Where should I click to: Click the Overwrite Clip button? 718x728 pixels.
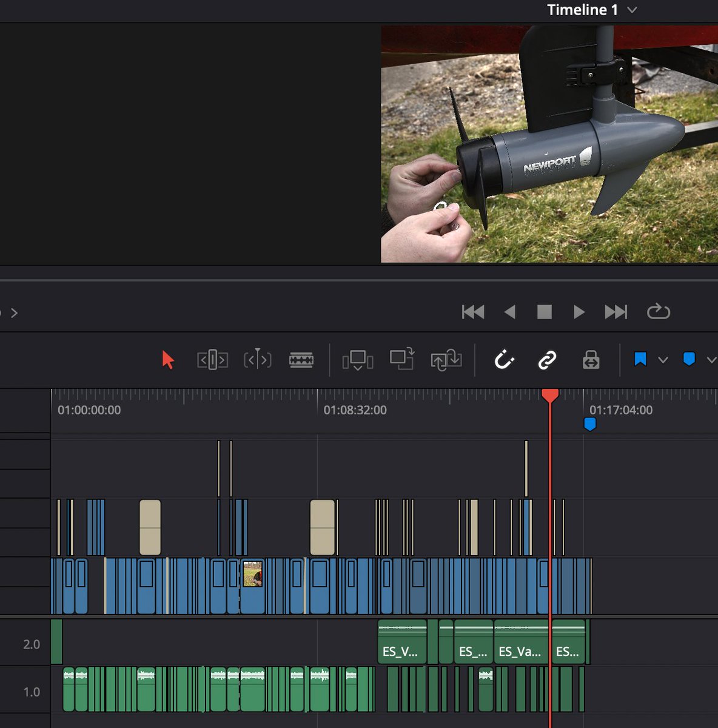(x=401, y=359)
